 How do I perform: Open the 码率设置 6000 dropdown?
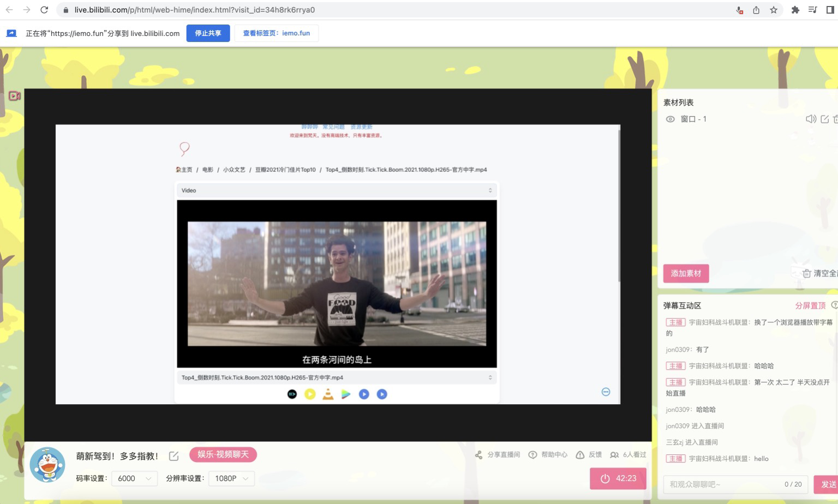tap(134, 478)
